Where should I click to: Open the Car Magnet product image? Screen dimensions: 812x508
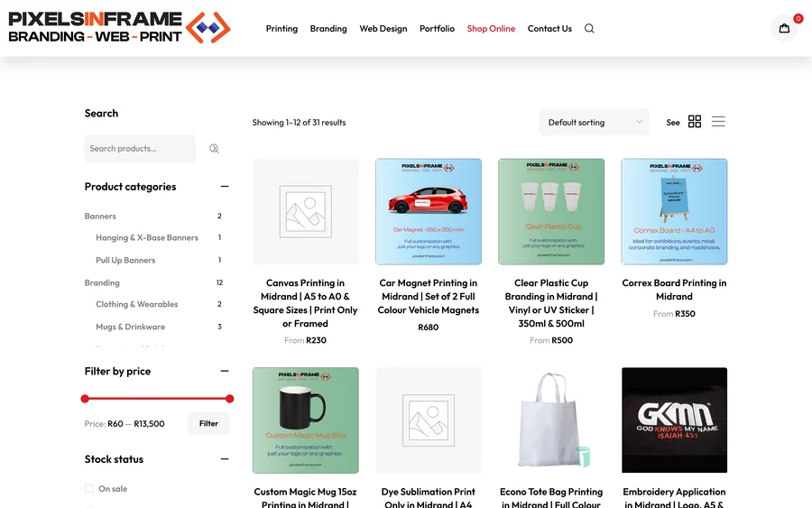coord(429,212)
